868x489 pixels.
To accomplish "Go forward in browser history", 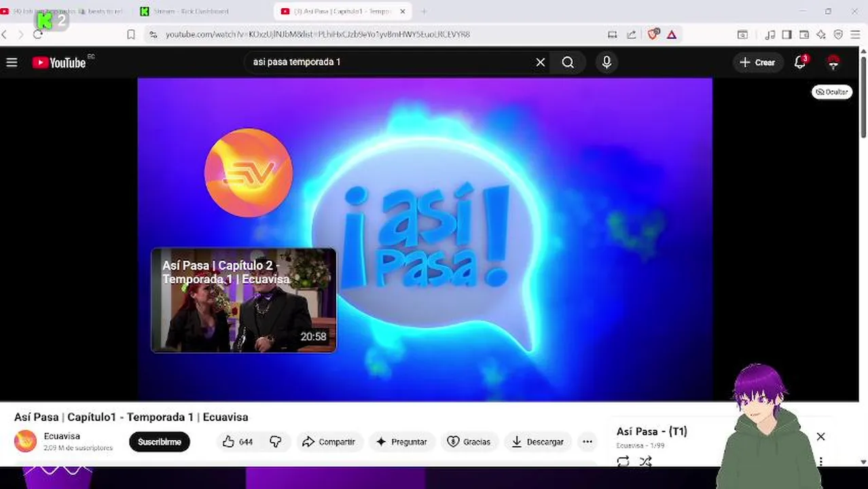I will [x=21, y=34].
